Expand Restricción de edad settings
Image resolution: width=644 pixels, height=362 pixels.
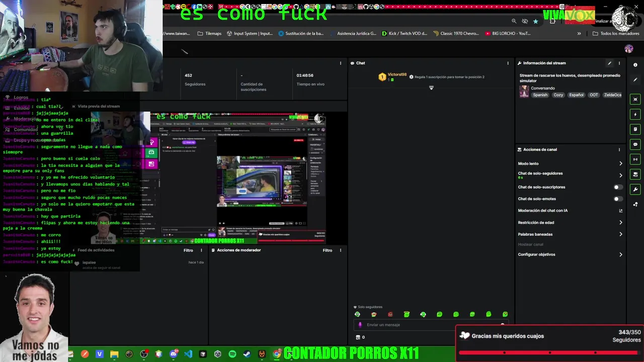coord(620,222)
